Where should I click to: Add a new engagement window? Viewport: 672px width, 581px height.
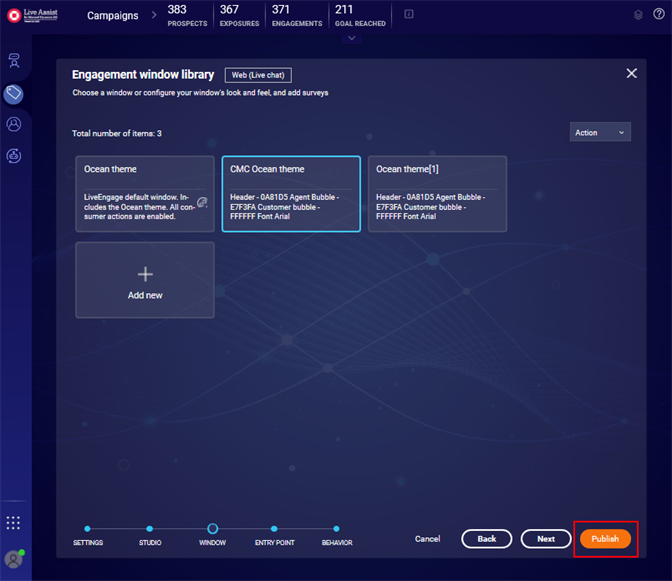tap(145, 280)
